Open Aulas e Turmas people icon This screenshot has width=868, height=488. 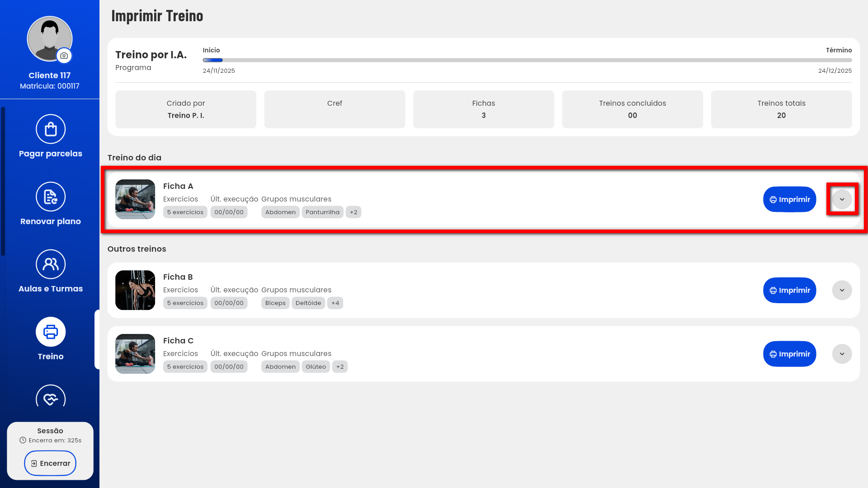point(51,264)
